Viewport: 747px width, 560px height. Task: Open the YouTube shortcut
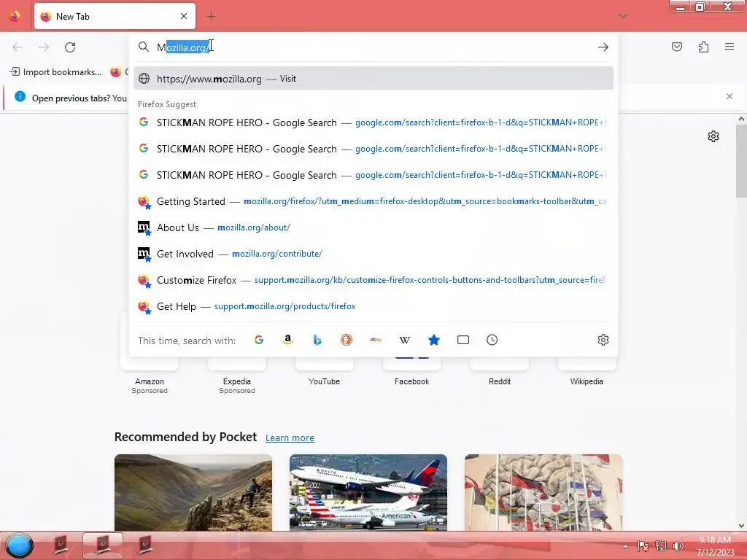tap(325, 374)
